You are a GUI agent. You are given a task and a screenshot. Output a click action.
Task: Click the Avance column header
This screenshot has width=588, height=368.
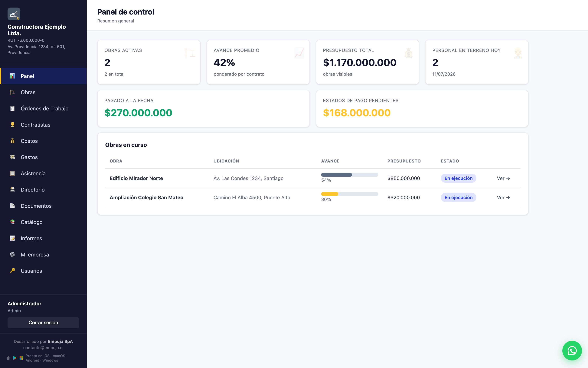pos(330,161)
